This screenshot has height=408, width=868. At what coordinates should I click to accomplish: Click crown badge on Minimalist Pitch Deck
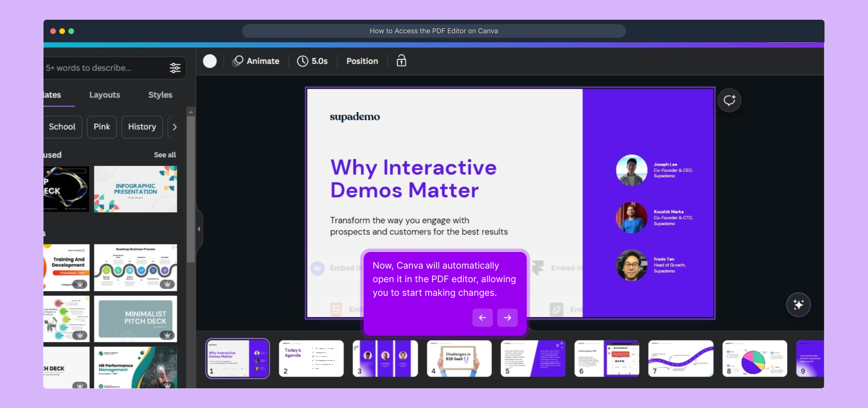167,335
